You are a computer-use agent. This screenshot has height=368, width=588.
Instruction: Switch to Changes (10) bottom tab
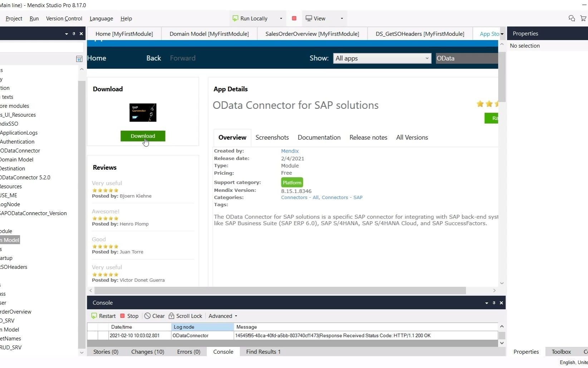coord(148,352)
